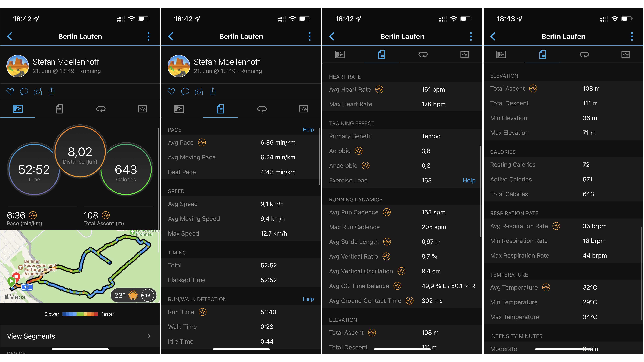The image size is (644, 362).
Task: Open the Avg Temperature graph icon
Action: tap(546, 287)
